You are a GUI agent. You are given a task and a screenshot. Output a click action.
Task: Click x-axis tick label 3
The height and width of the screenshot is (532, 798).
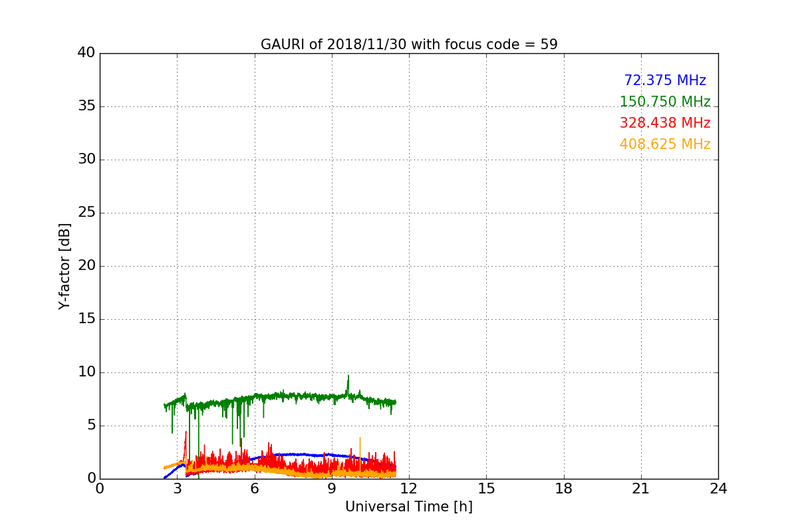coord(177,489)
